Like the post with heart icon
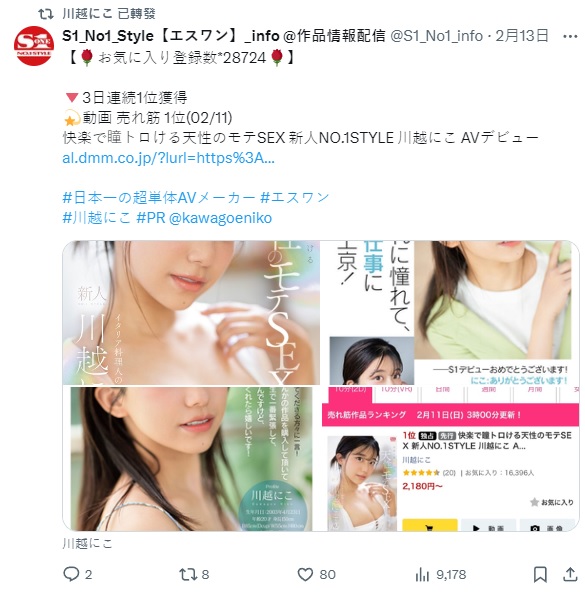585x595 pixels. tap(305, 574)
